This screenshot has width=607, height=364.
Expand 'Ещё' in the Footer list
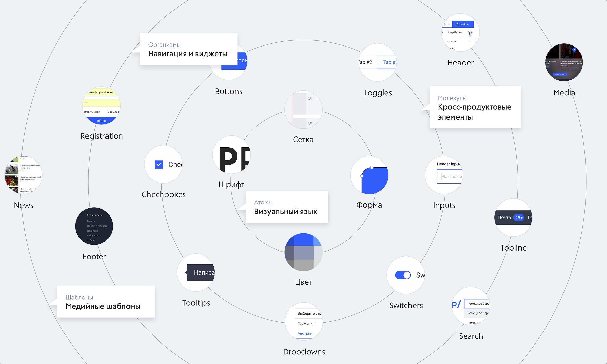pos(91,240)
